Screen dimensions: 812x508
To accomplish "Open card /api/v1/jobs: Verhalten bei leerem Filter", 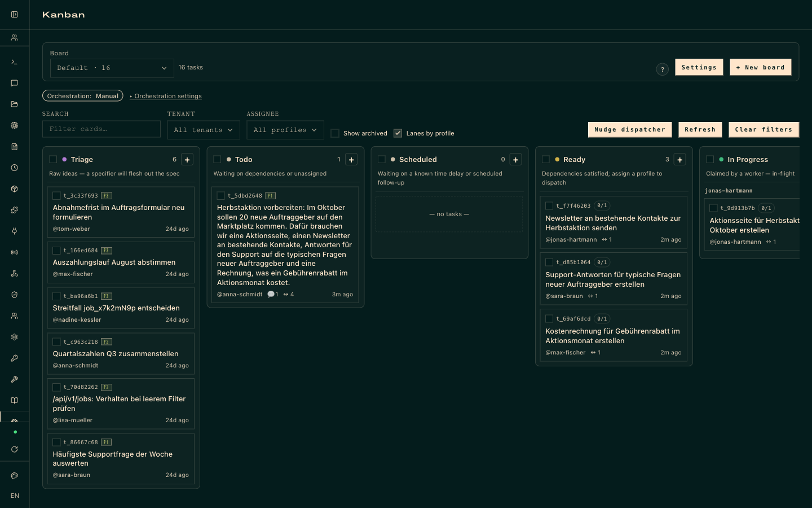I will [x=121, y=404].
